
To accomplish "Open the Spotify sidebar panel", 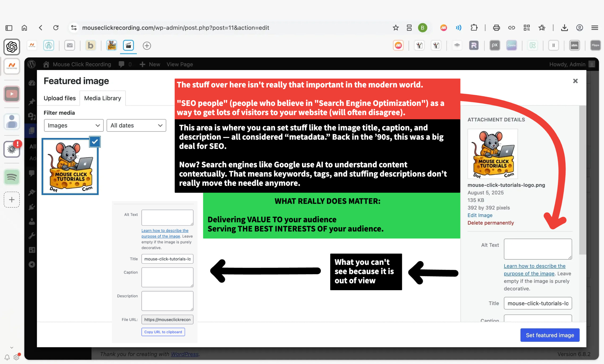I will (12, 177).
